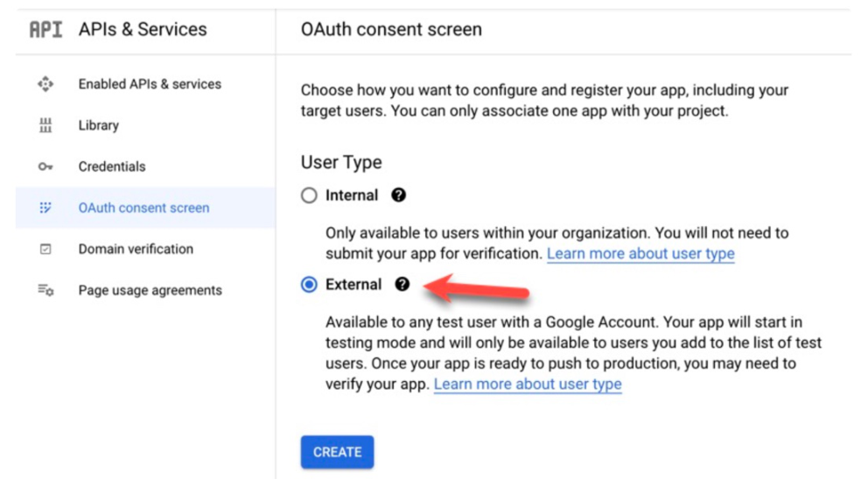This screenshot has height=480, width=868.
Task: Open Credentials page from sidebar
Action: tap(145, 166)
